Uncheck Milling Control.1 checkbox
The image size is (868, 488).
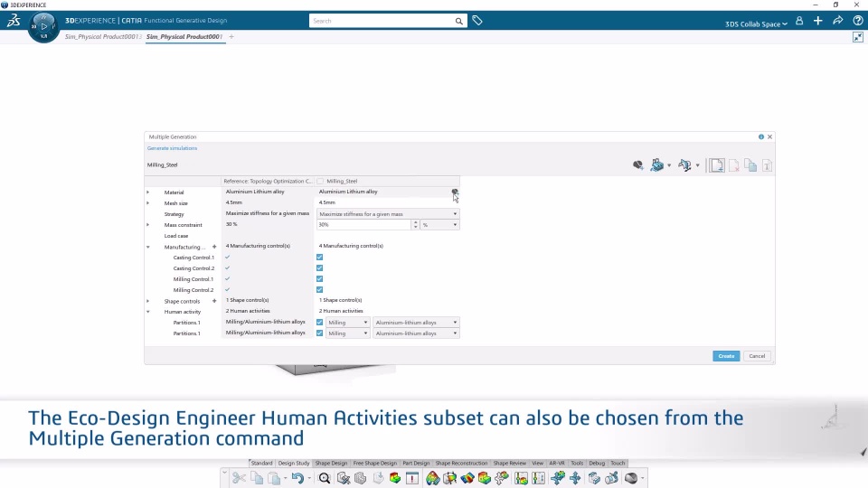click(319, 279)
